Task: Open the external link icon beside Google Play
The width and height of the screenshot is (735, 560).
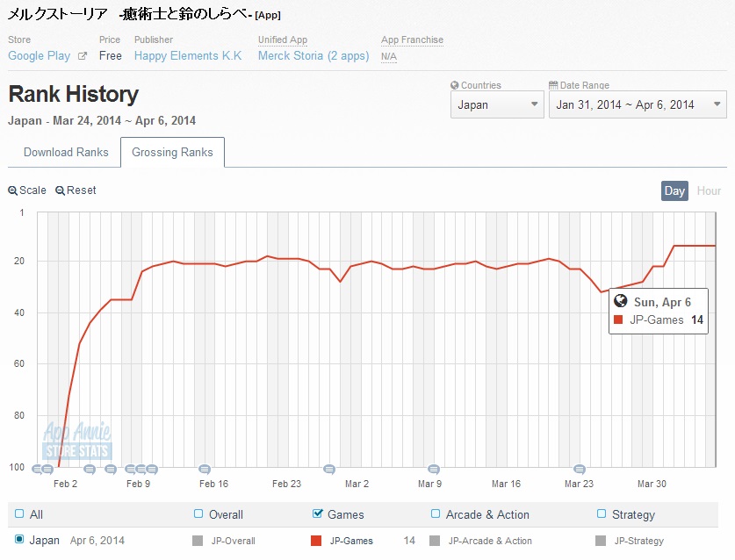Action: click(83, 56)
